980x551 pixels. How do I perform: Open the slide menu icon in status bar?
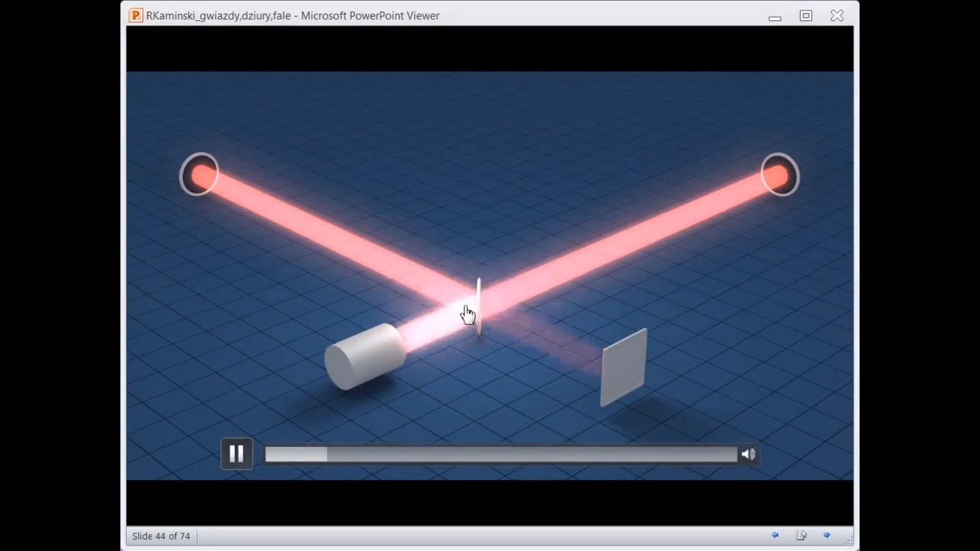[x=801, y=535]
